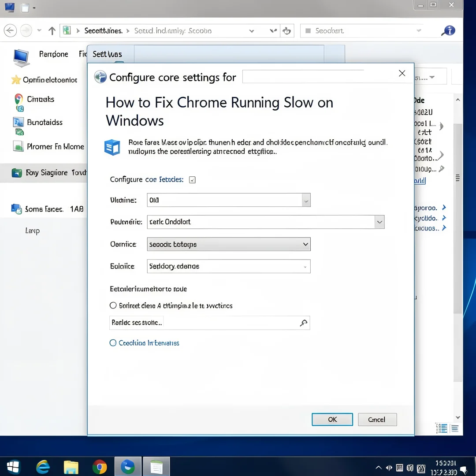Open the Vledine dropdown showing 0ld
The height and width of the screenshot is (476, 476).
(229, 200)
